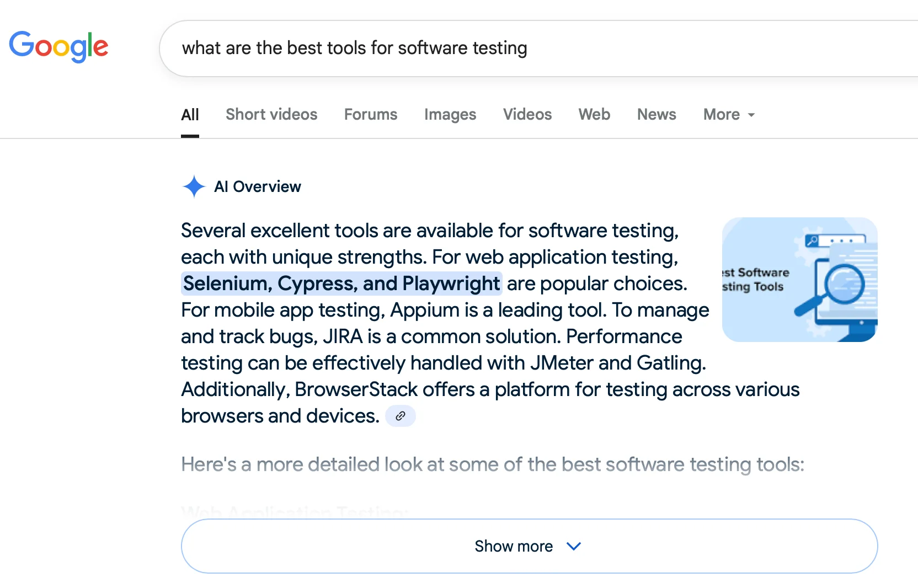918x588 pixels.
Task: Click the search query input field
Action: click(497, 49)
